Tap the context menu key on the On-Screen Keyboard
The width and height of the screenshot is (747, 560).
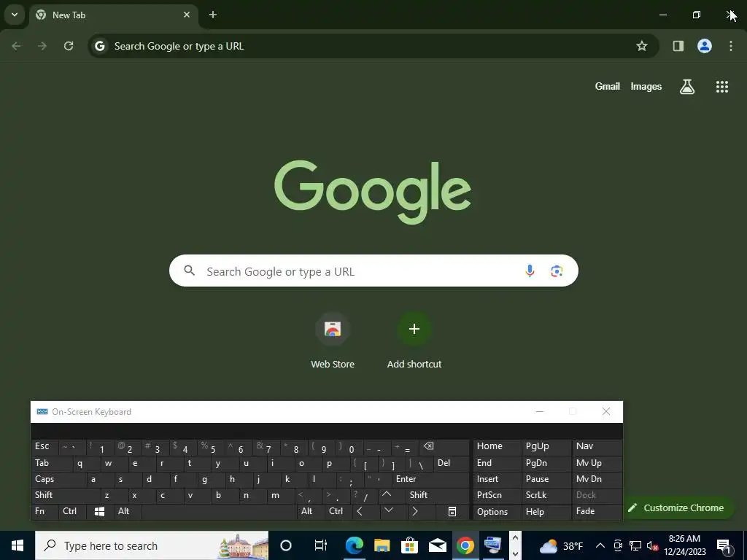(452, 511)
